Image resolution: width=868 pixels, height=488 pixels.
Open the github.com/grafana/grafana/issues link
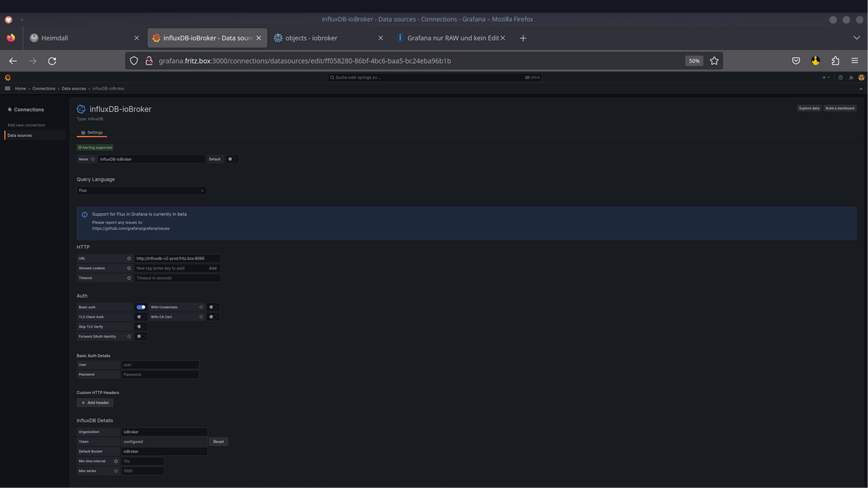point(131,228)
